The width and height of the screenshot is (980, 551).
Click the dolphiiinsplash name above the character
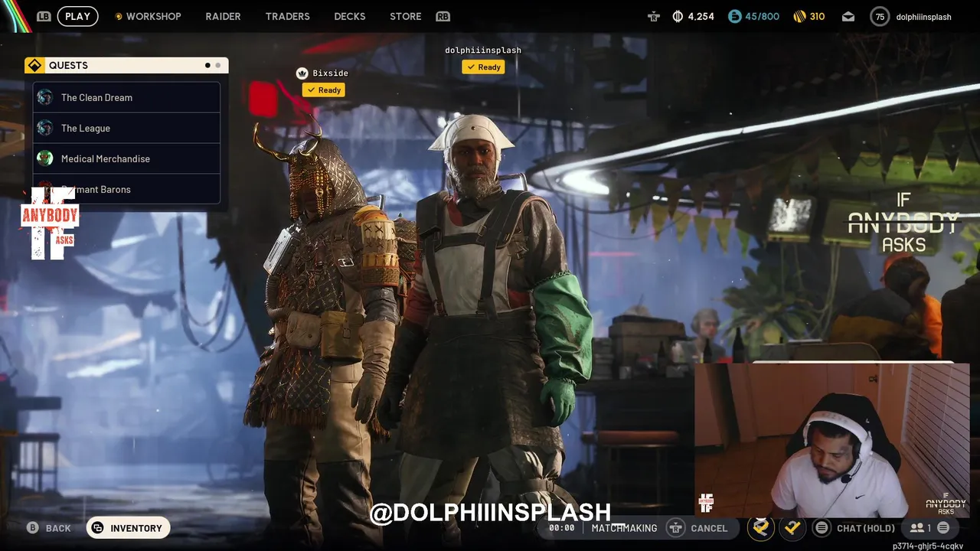point(483,51)
